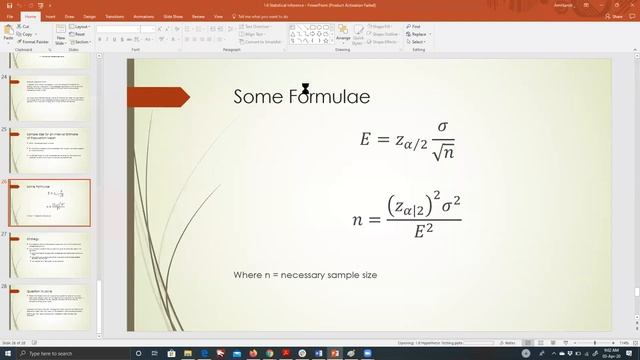Open Microsoft Store from taskbar
The height and width of the screenshot is (360, 640).
pyautogui.click(x=171, y=353)
